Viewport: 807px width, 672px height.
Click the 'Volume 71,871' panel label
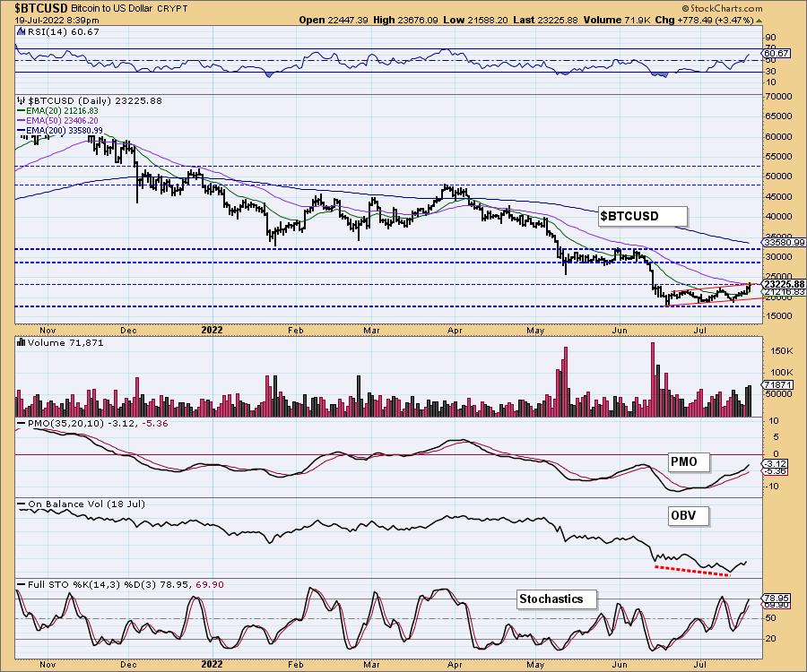pos(65,342)
